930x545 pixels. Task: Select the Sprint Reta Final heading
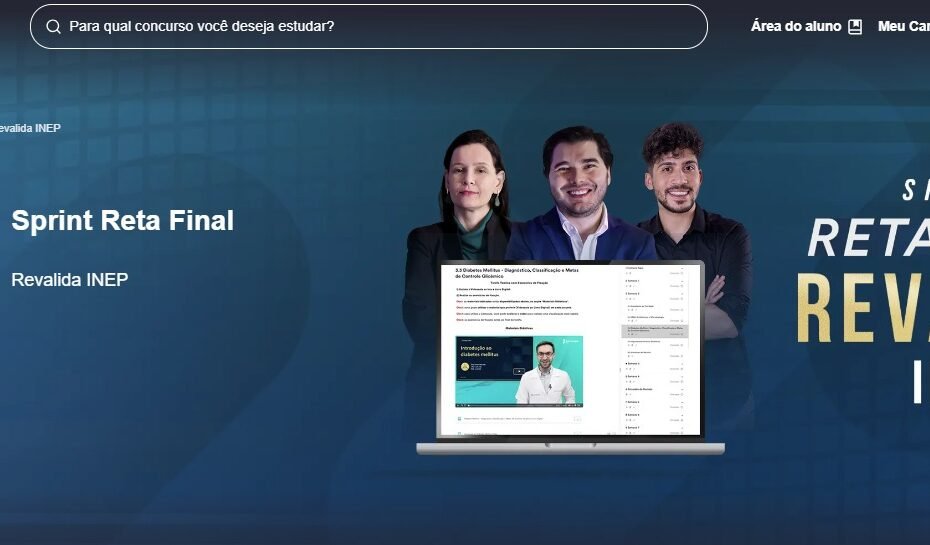pyautogui.click(x=122, y=221)
